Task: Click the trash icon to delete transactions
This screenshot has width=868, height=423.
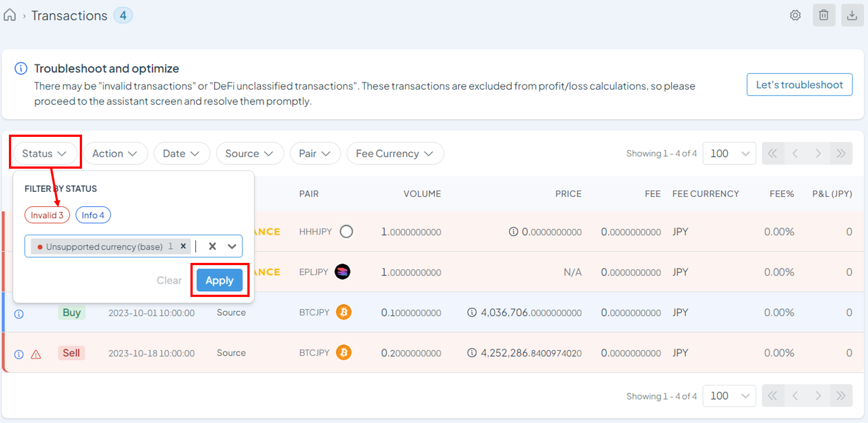Action: coord(823,15)
